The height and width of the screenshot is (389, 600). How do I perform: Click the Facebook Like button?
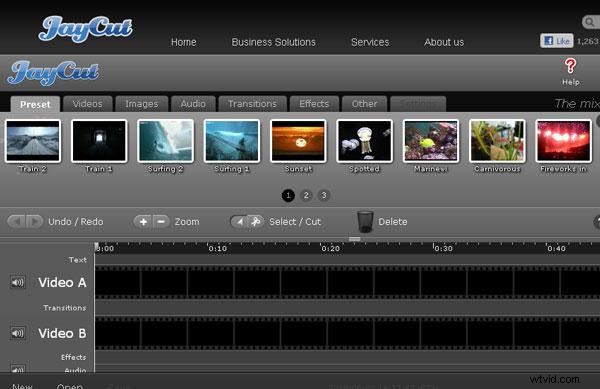tap(557, 41)
